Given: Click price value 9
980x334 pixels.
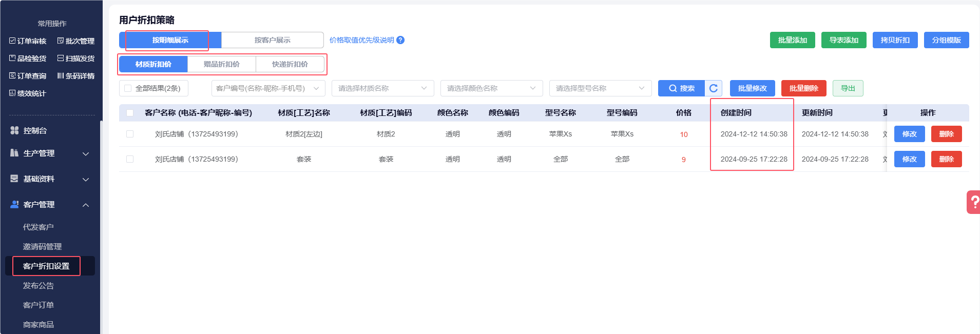Looking at the screenshot, I should [684, 160].
